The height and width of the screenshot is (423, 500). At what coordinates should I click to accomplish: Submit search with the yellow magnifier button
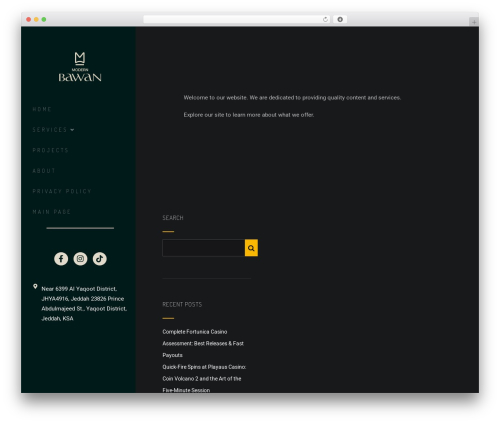pos(251,248)
